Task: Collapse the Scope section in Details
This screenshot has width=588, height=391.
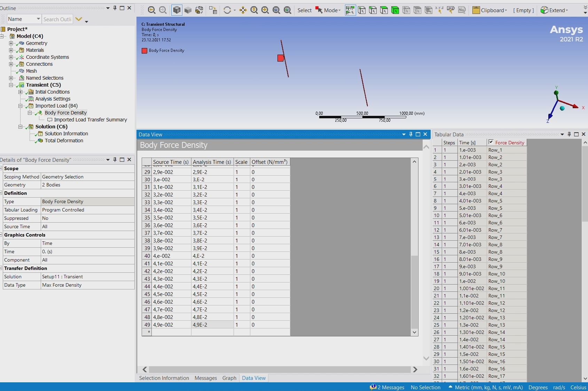Action: (1, 168)
